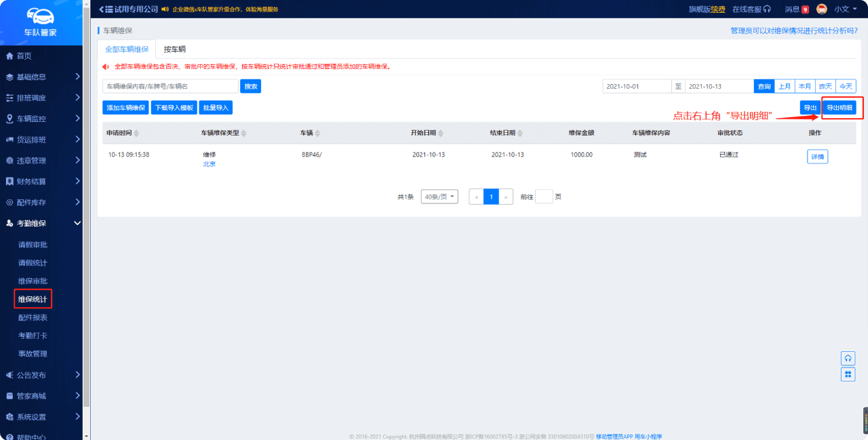The width and height of the screenshot is (868, 440).
Task: Click the back arrow beside company name
Action: coord(102,9)
